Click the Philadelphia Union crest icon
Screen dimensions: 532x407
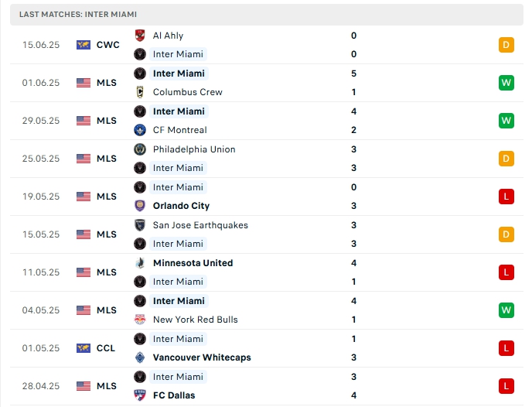click(140, 149)
